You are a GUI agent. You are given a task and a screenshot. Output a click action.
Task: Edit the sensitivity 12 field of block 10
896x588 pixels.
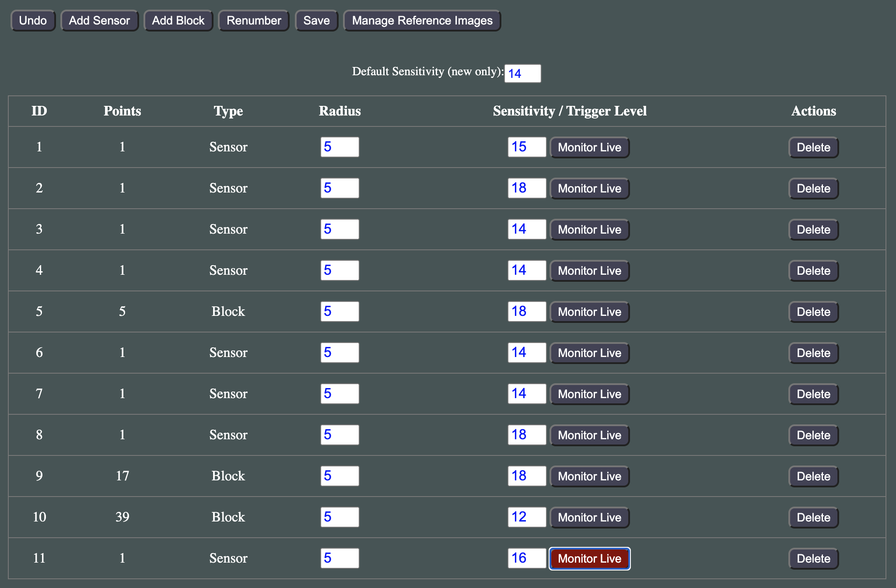tap(527, 517)
